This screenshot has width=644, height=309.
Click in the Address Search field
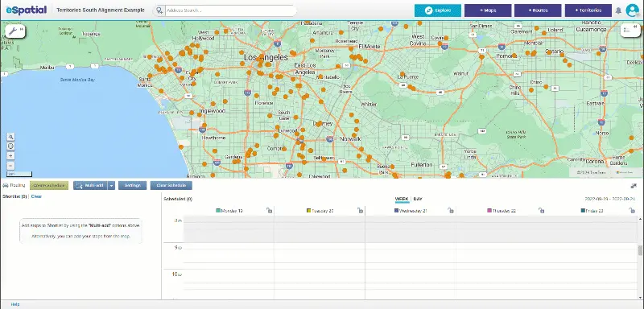coord(230,10)
